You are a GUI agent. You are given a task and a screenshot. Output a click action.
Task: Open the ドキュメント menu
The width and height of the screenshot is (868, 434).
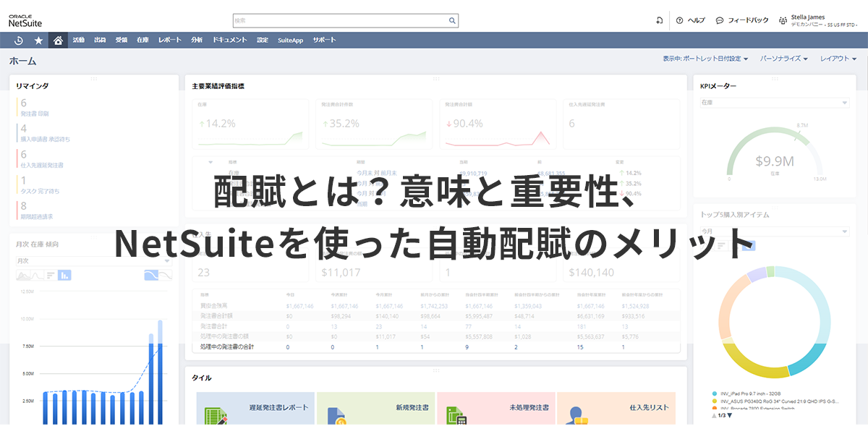pos(229,41)
